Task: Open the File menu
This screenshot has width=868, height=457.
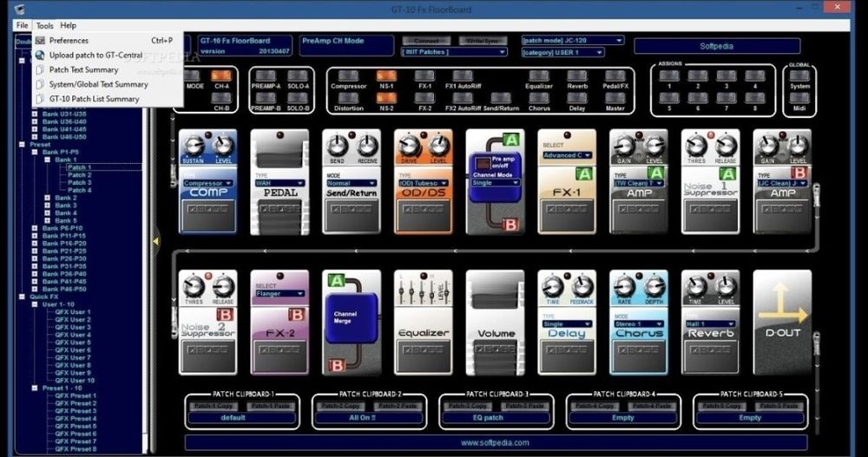Action: coord(23,25)
